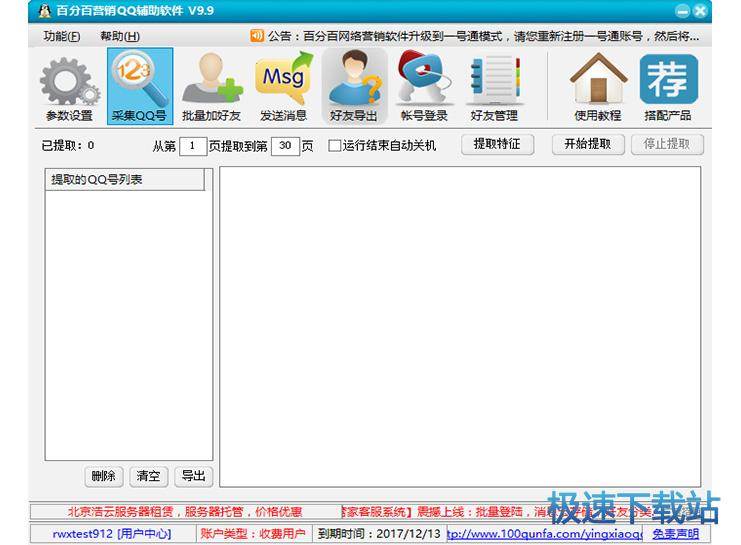Click the 导出 button

tap(193, 476)
